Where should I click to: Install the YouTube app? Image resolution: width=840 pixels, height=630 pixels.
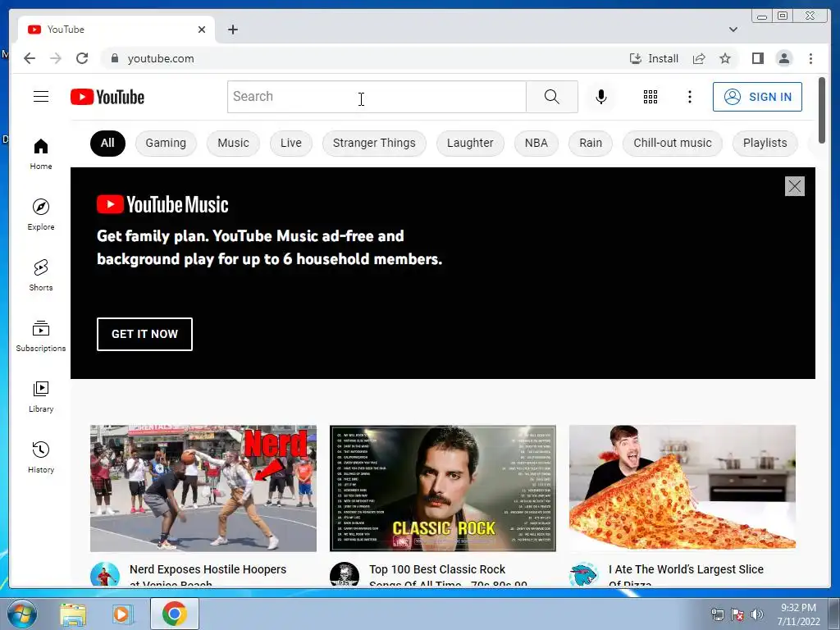pos(654,58)
